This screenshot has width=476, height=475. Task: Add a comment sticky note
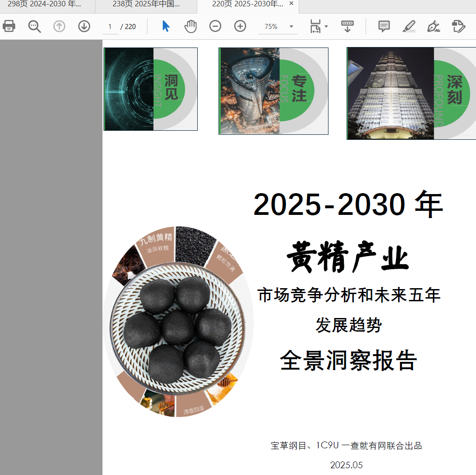click(x=384, y=26)
